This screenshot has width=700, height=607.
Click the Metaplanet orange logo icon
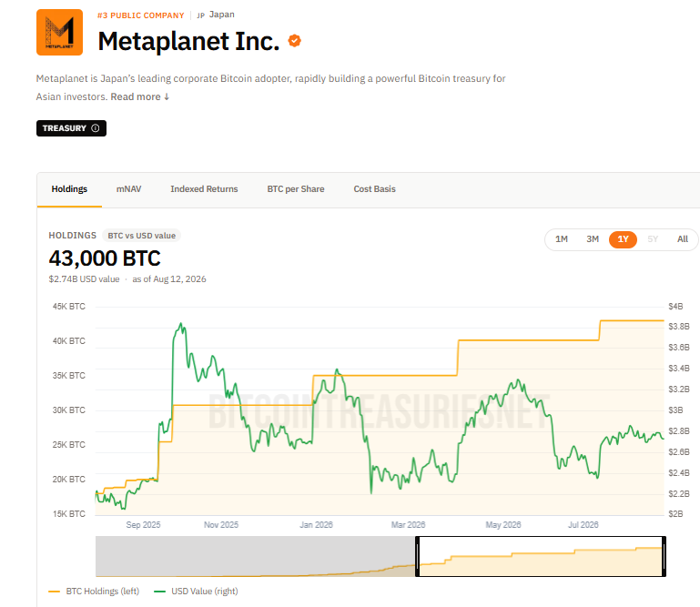point(59,32)
